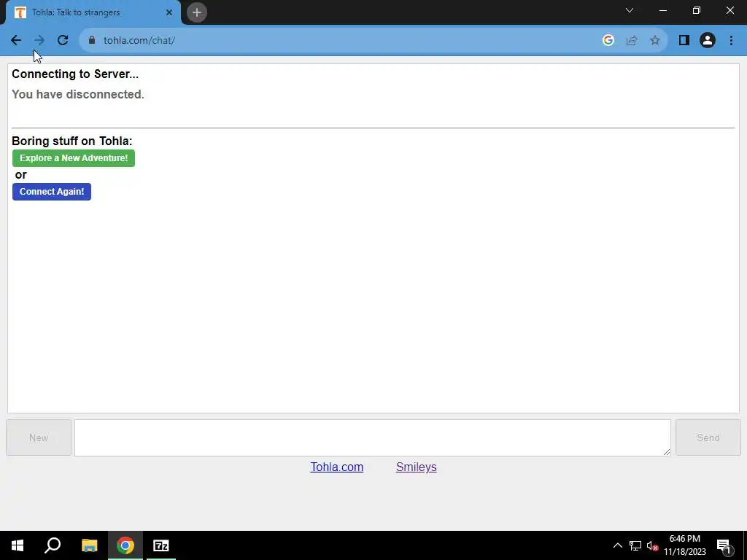Minimize the Chrome window
747x560 pixels.
pos(662,10)
